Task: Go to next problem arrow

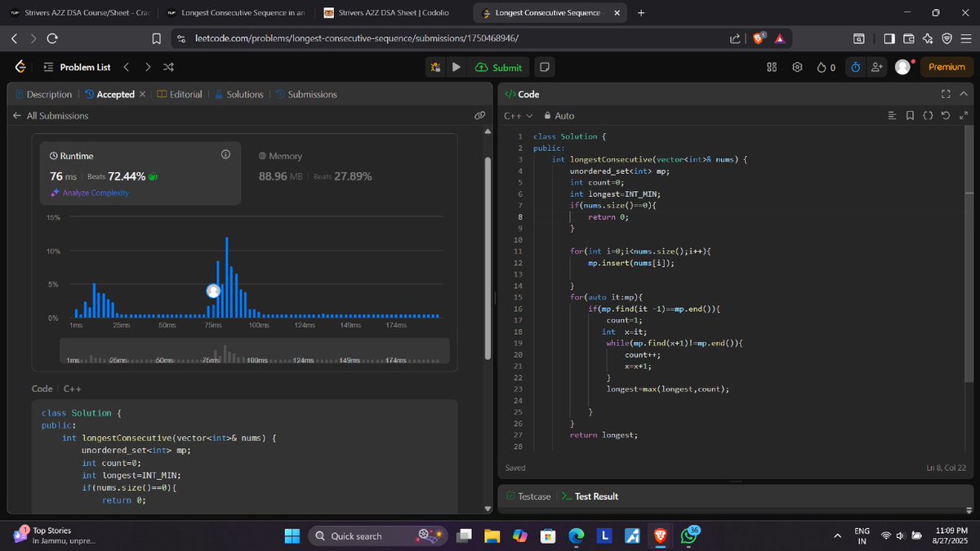Action: (x=147, y=67)
